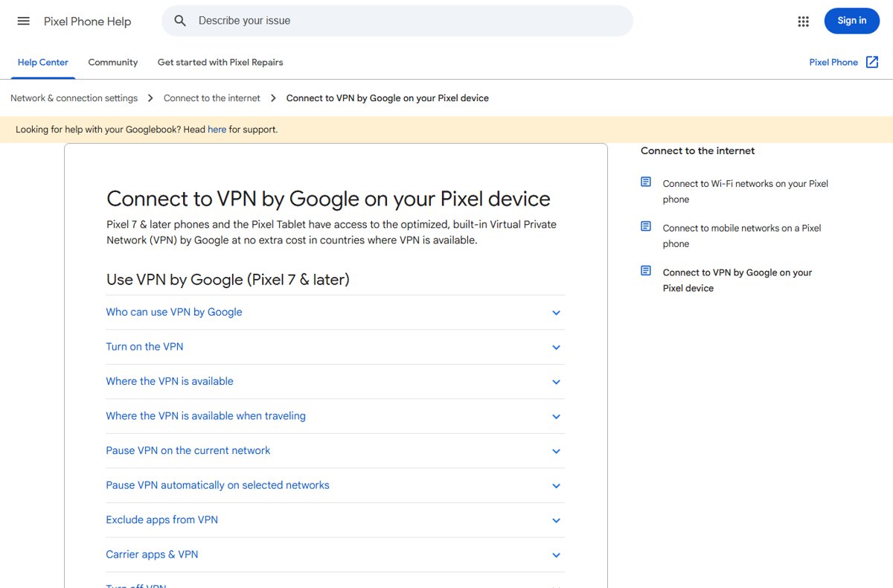The image size is (893, 588).
Task: Open Pause VPN on the current network
Action: (x=335, y=451)
